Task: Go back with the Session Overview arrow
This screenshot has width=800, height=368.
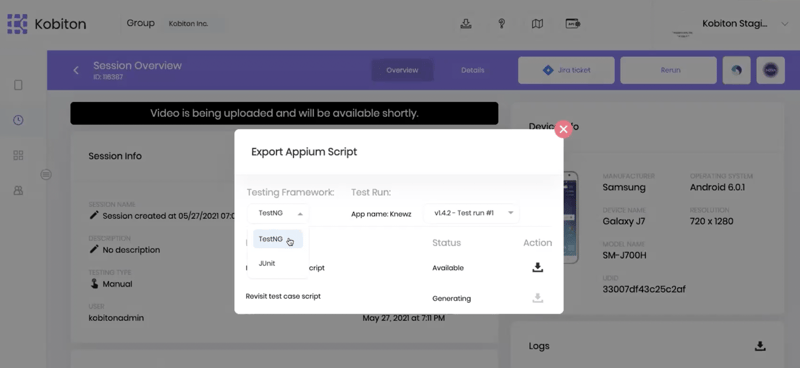Action: click(x=76, y=70)
